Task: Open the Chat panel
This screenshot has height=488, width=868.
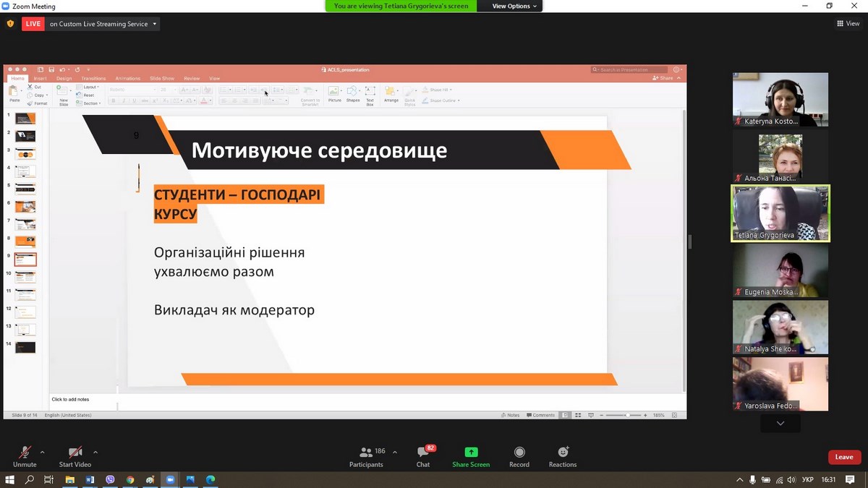Action: click(423, 456)
